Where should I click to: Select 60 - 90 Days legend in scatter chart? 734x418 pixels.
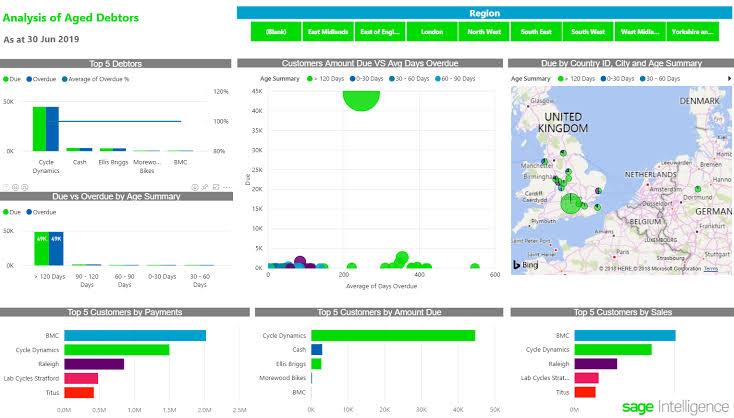click(455, 79)
